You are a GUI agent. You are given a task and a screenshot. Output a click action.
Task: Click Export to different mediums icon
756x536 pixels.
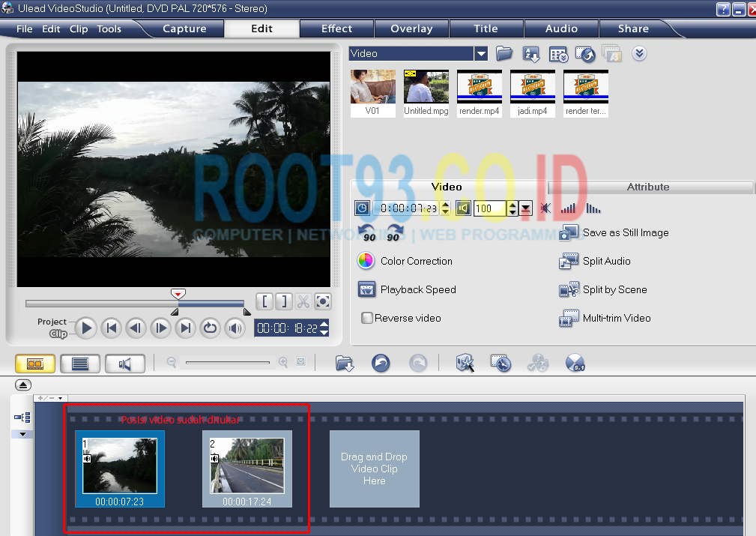click(x=585, y=55)
